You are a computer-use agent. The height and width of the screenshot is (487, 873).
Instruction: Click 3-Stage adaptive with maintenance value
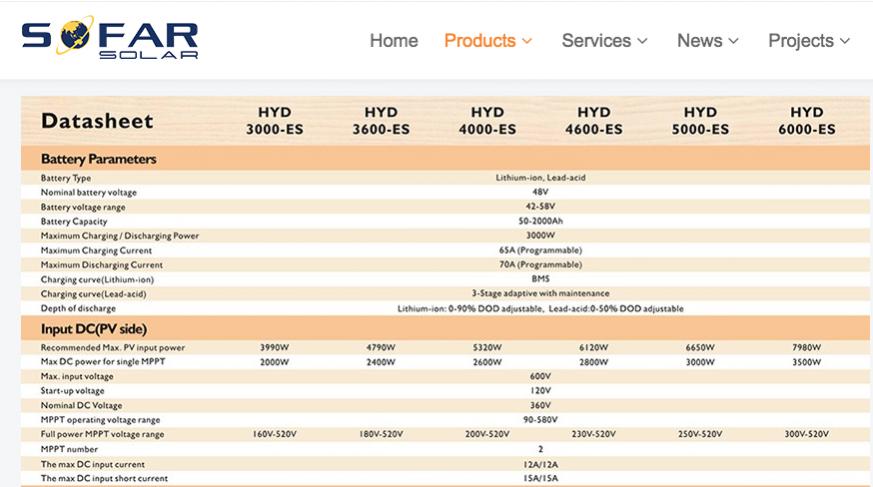click(540, 293)
